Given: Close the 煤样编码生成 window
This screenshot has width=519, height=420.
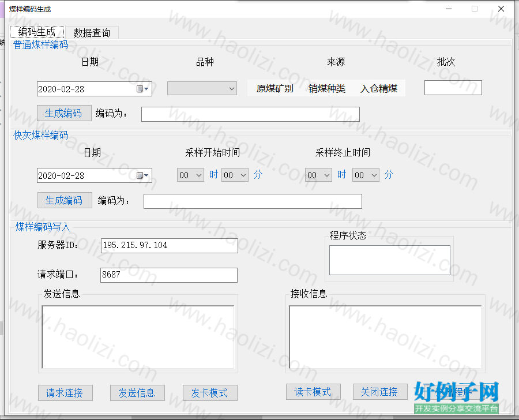Looking at the screenshot, I should click(x=501, y=9).
